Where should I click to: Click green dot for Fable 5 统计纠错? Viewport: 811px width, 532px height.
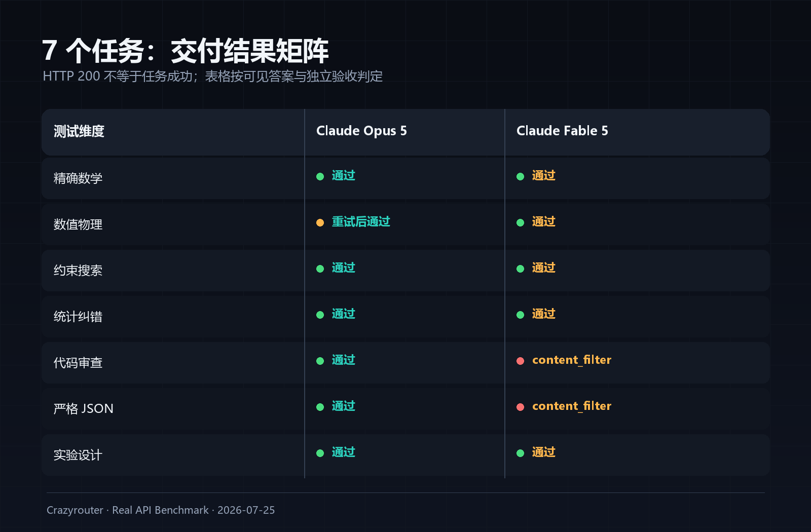pyautogui.click(x=520, y=315)
